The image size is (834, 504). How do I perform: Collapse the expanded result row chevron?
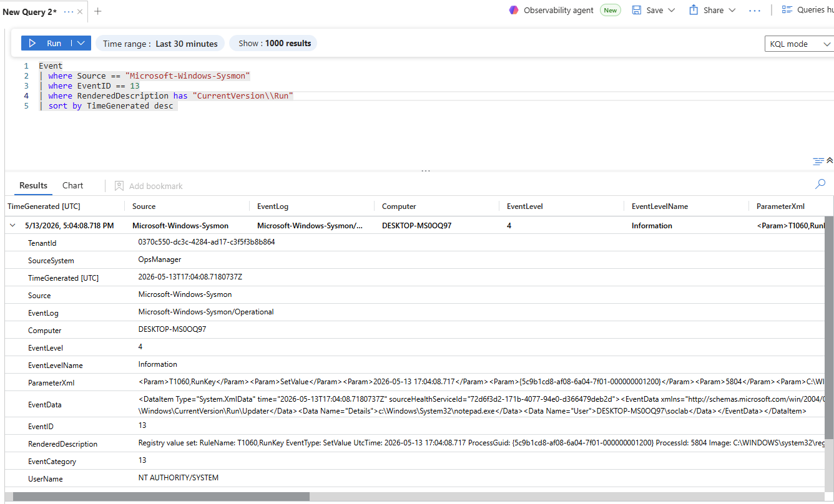12,226
